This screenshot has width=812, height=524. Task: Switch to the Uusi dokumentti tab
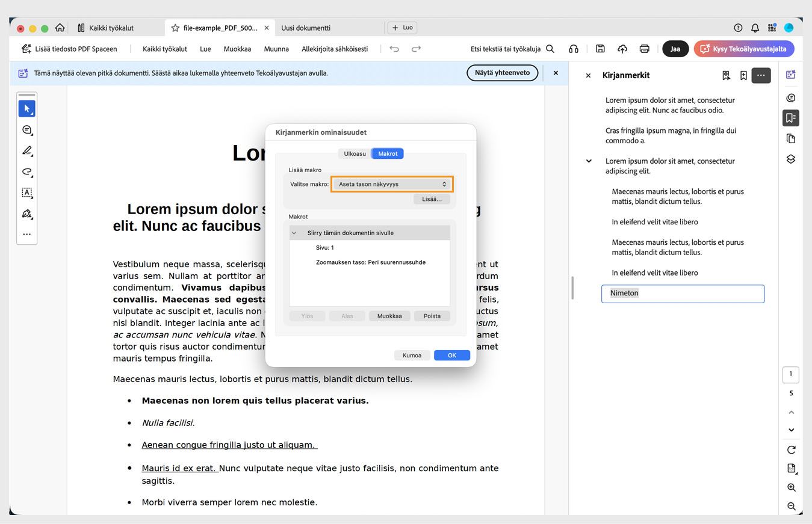(x=306, y=28)
